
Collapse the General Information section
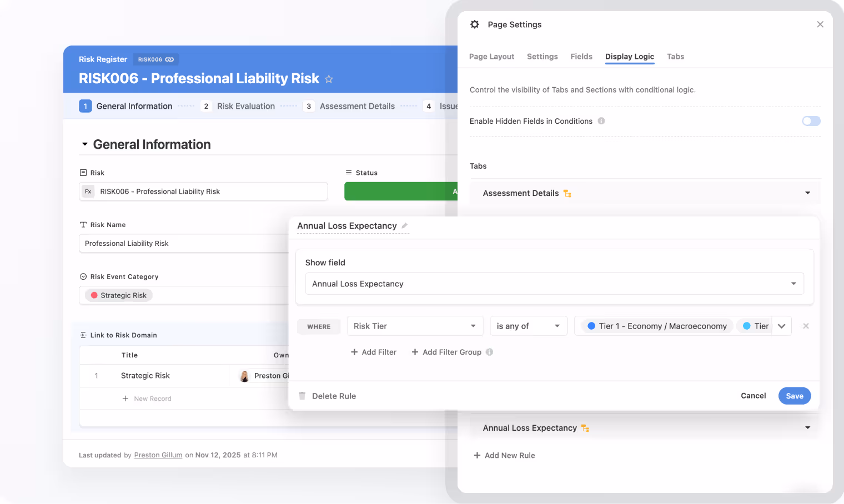[x=85, y=144]
